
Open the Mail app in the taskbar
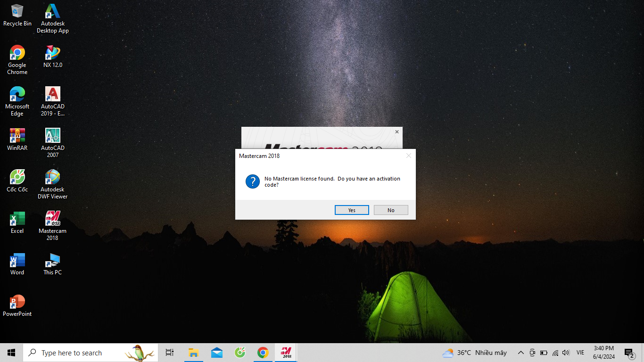pos(217,353)
